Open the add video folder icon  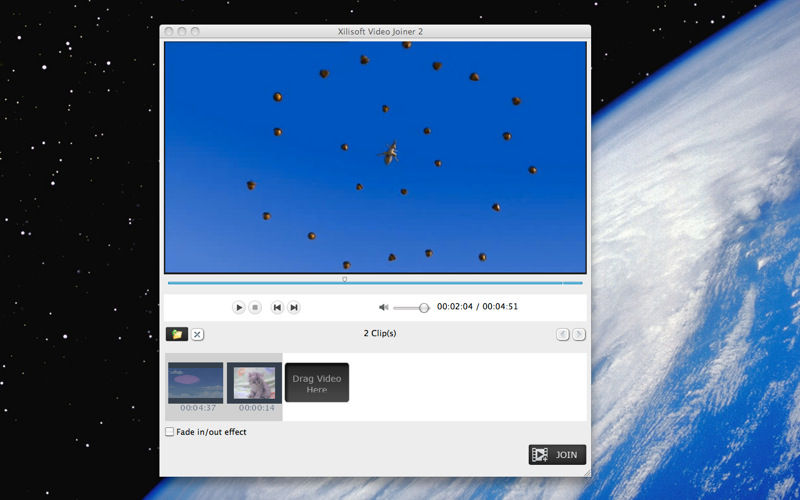177,334
